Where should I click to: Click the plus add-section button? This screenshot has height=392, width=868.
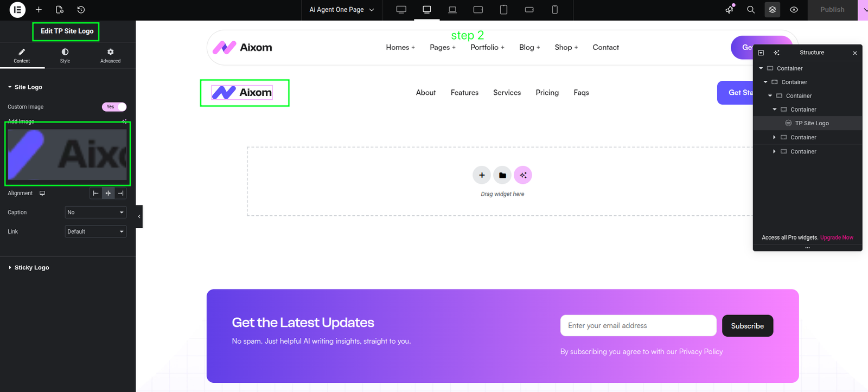click(482, 175)
